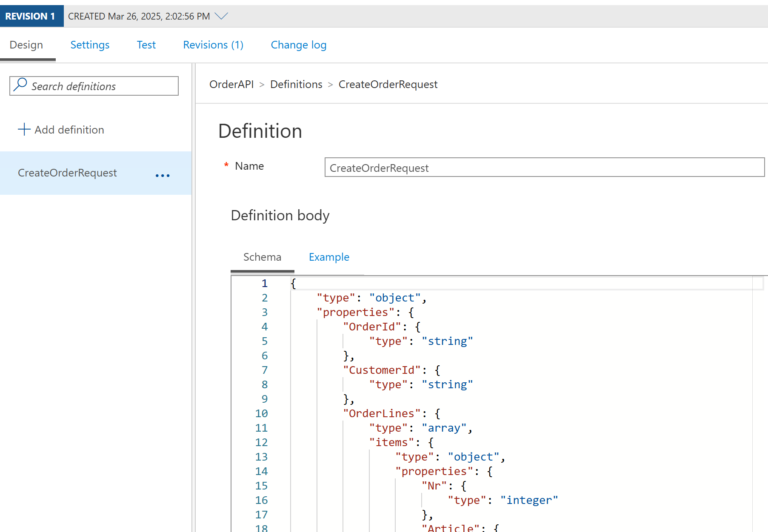Viewport: 768px width, 532px height.
Task: Click the "properties" key on line 14
Action: pos(434,471)
